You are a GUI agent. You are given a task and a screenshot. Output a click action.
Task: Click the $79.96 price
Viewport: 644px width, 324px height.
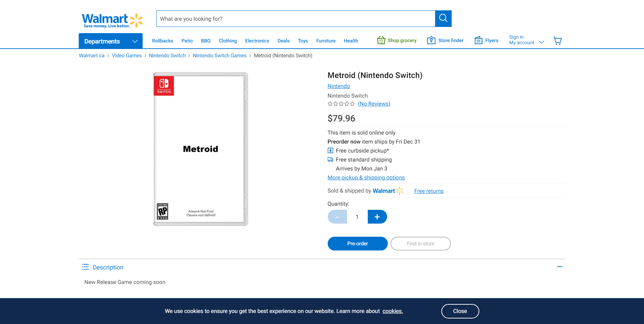[x=342, y=118]
